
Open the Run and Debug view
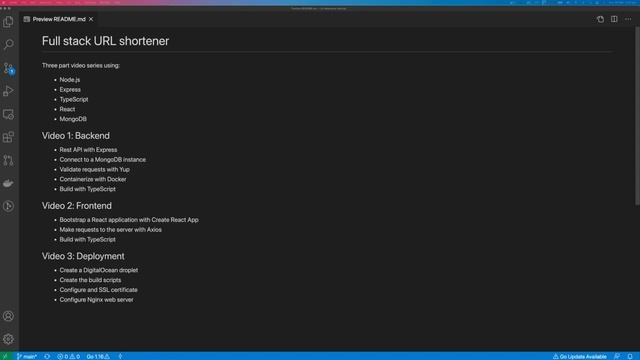[8, 91]
